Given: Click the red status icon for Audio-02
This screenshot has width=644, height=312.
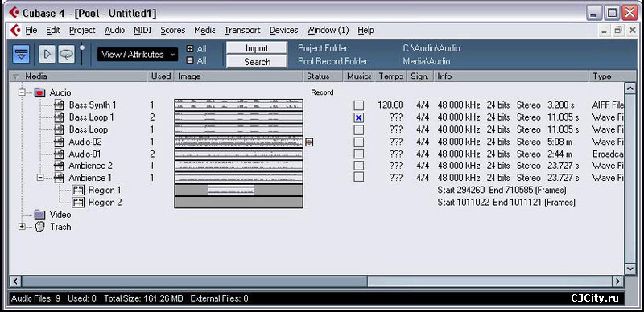Looking at the screenshot, I should 309,142.
